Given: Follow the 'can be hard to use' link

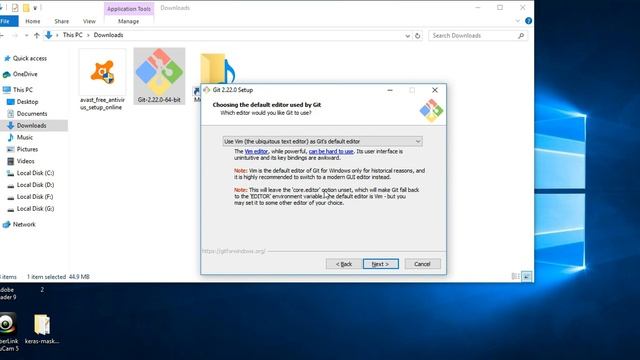Looking at the screenshot, I should tap(331, 151).
